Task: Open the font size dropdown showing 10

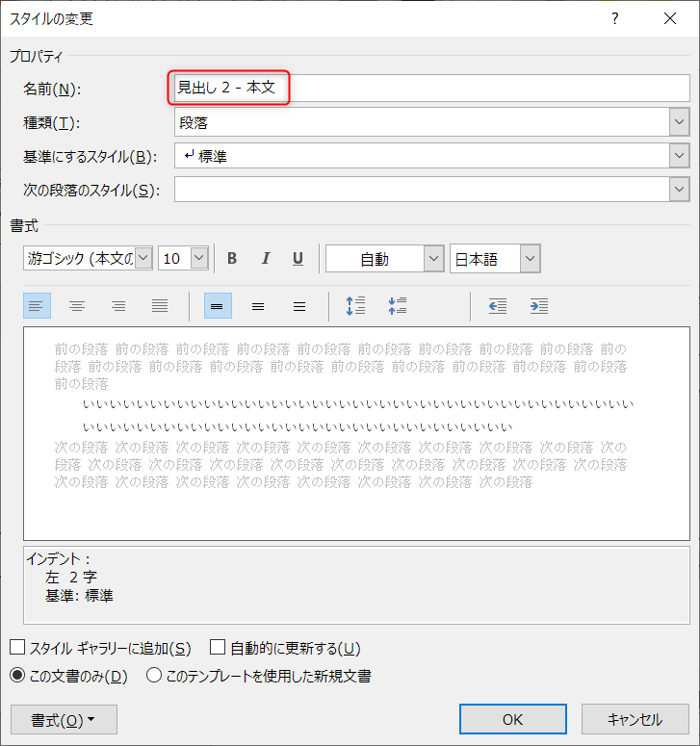Action: click(199, 259)
